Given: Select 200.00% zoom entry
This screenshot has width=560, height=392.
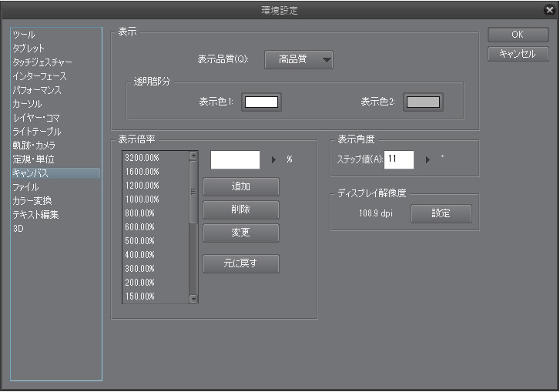Looking at the screenshot, I should click(x=156, y=283).
